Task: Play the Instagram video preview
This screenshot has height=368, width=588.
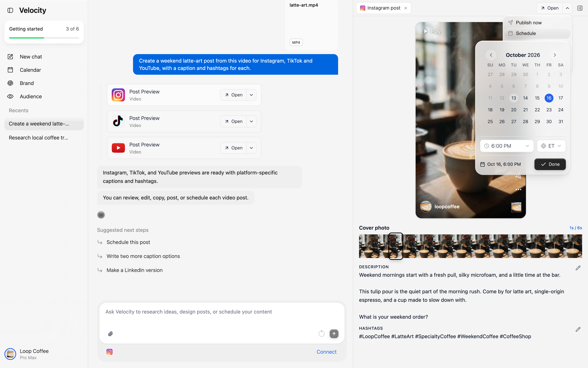Action: (x=432, y=31)
